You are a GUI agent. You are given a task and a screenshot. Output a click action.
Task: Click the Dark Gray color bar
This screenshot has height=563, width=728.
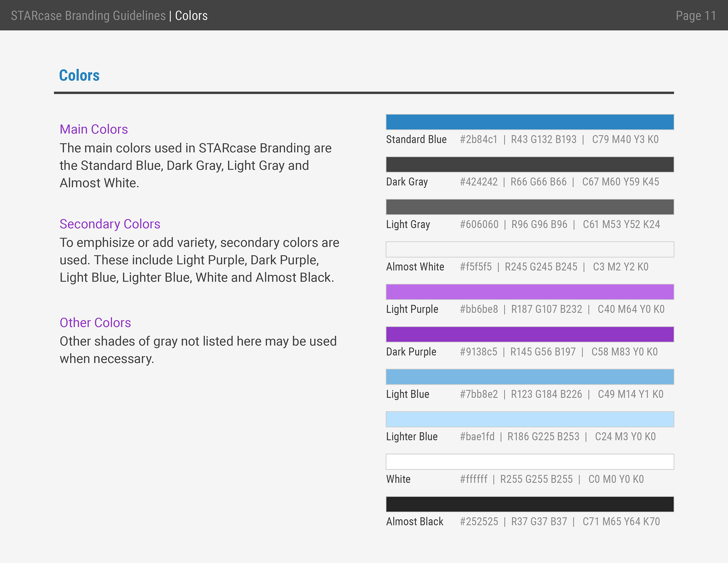530,165
